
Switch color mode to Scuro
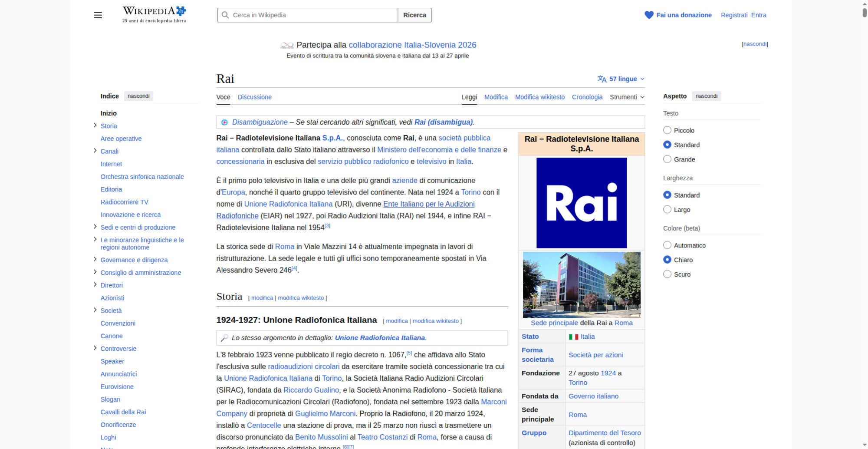(667, 274)
